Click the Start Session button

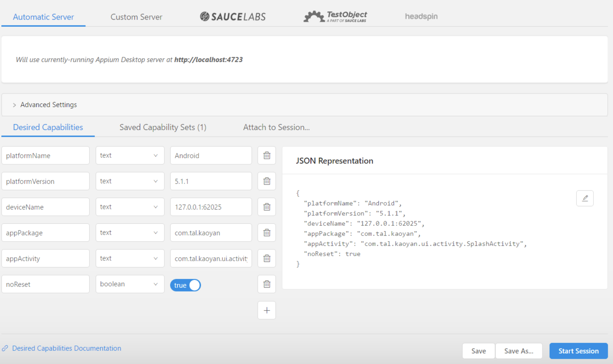pyautogui.click(x=578, y=351)
